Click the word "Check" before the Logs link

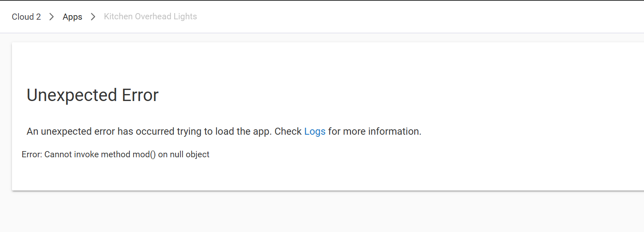[288, 131]
